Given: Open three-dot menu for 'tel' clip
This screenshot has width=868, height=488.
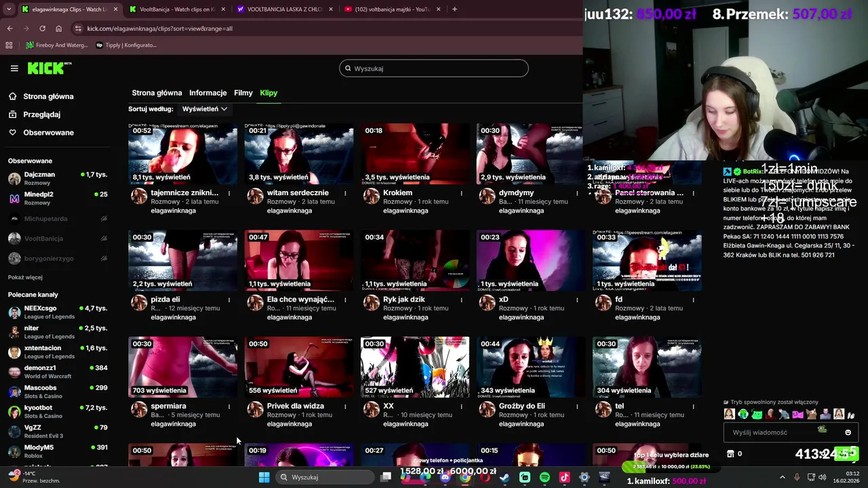Looking at the screenshot, I should [693, 407].
